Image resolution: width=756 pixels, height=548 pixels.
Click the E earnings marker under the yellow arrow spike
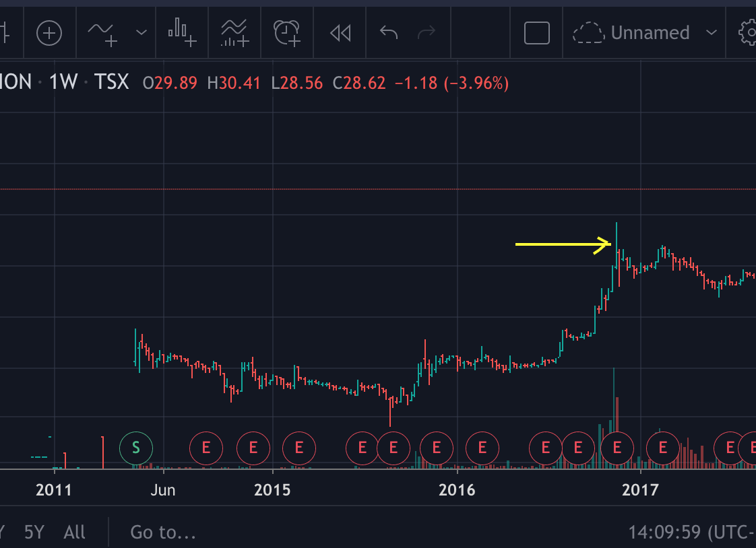point(617,448)
